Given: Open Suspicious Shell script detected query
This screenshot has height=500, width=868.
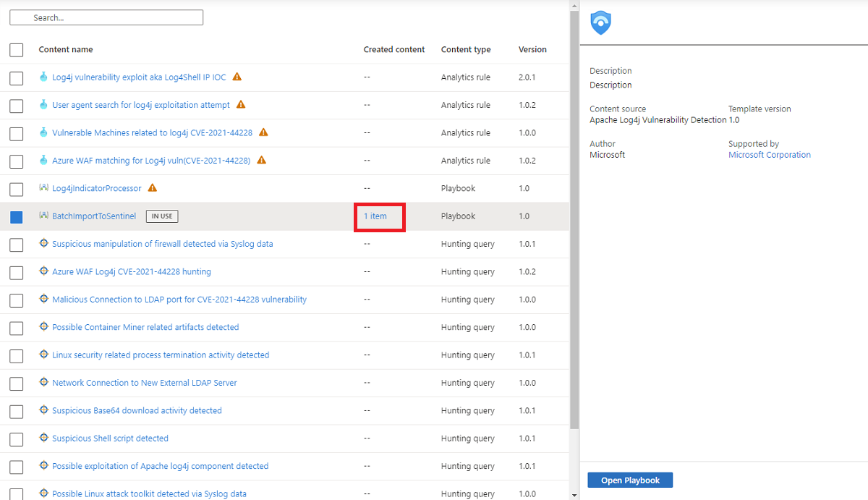Looking at the screenshot, I should (110, 438).
